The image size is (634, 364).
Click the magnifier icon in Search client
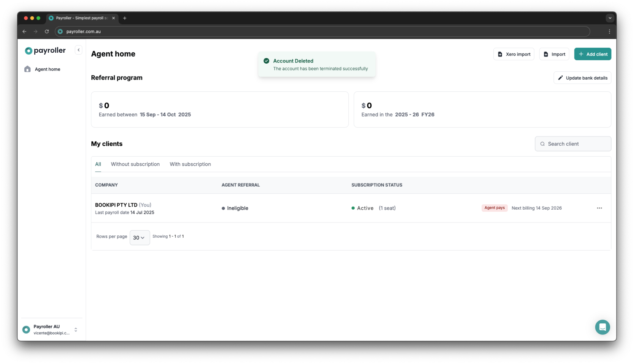click(x=543, y=144)
